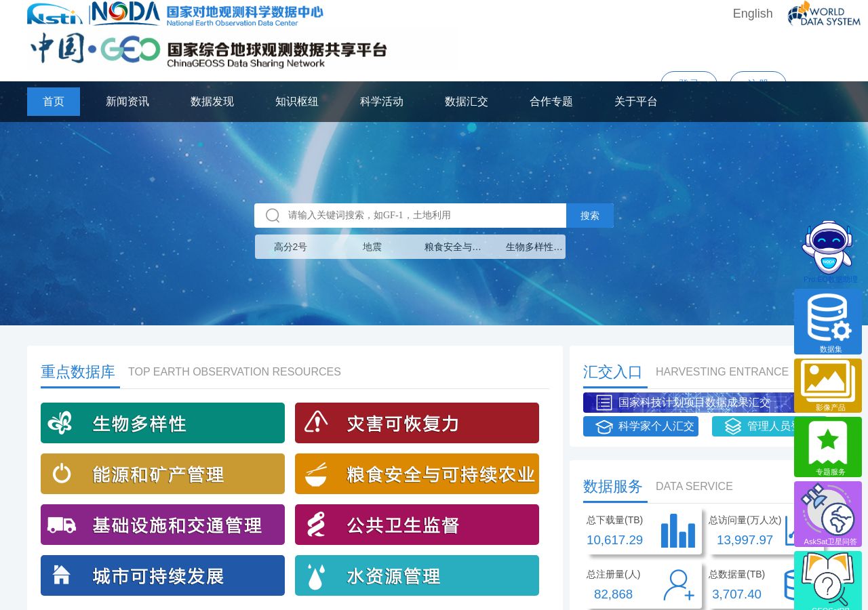Open the 粮食安全与可持续农业 database banner
The image size is (868, 610).
(x=417, y=474)
